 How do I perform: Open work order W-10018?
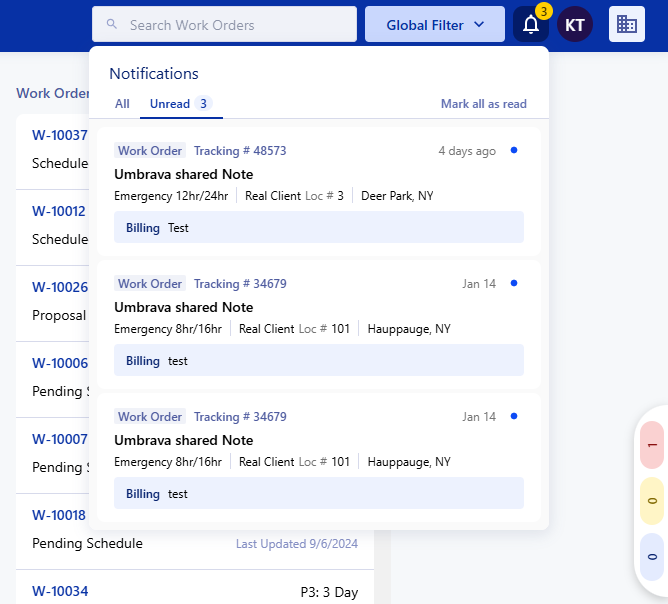point(59,515)
